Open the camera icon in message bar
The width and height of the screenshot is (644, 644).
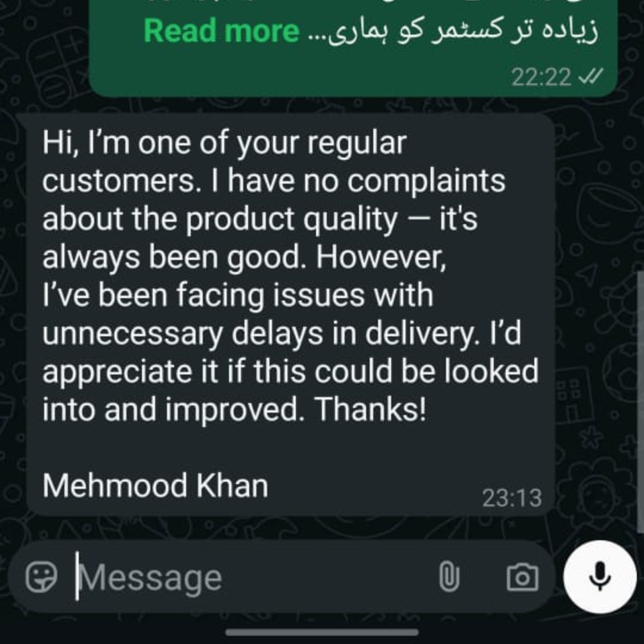tap(522, 577)
